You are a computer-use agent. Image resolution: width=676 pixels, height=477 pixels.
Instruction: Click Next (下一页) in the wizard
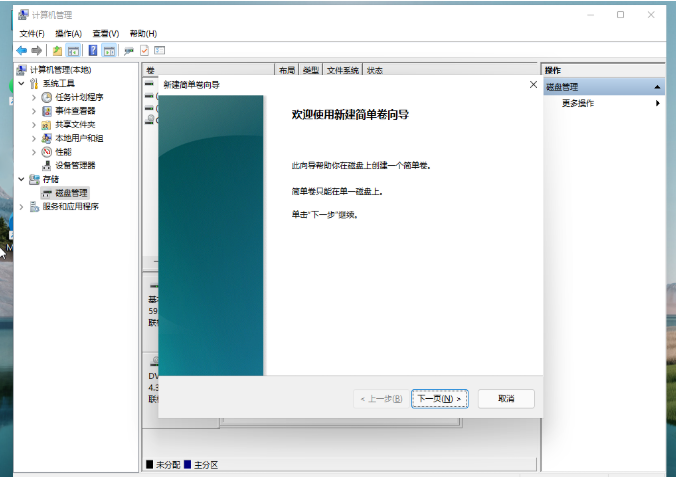point(439,398)
